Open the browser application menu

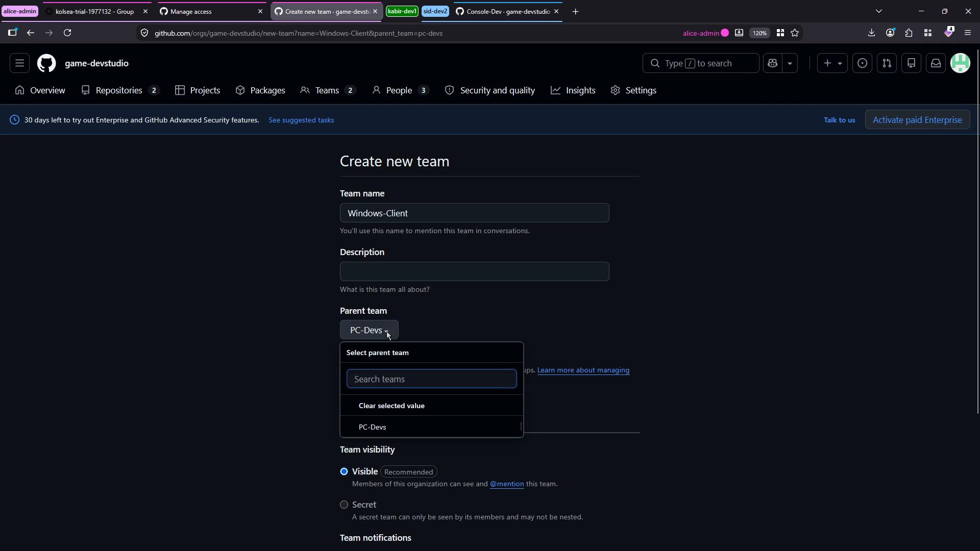coord(968,33)
